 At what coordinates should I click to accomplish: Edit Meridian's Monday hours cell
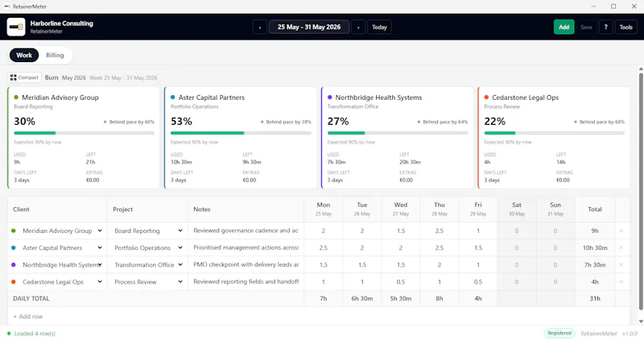pyautogui.click(x=324, y=231)
